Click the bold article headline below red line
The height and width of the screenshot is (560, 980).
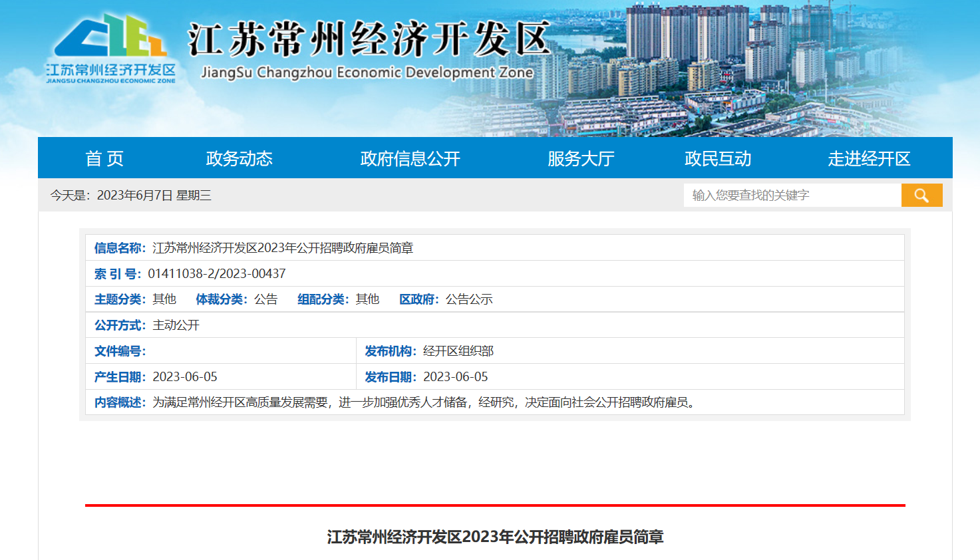(x=495, y=537)
